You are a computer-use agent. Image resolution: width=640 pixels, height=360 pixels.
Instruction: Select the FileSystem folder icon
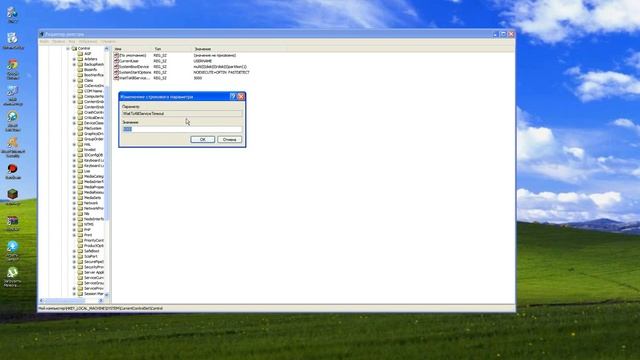[80, 128]
